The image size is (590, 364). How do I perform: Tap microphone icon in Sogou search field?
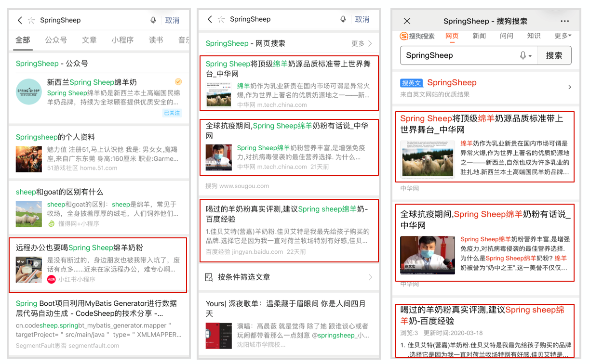[x=523, y=55]
